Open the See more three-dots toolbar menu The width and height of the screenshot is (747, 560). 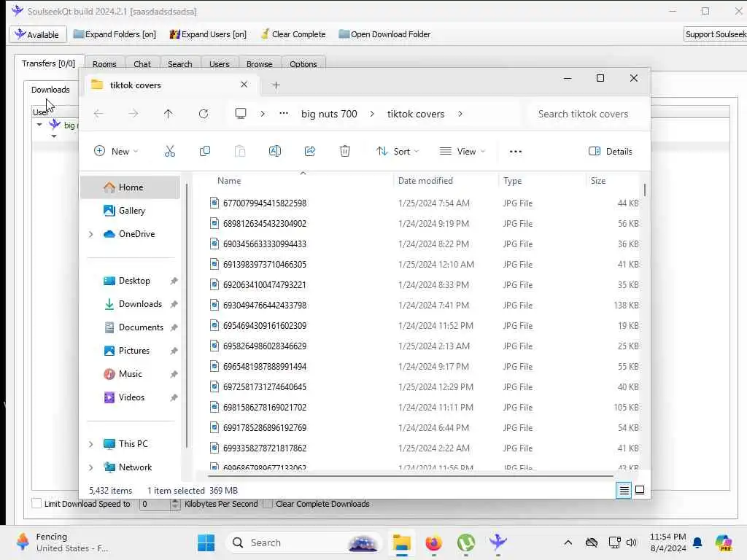click(x=516, y=152)
